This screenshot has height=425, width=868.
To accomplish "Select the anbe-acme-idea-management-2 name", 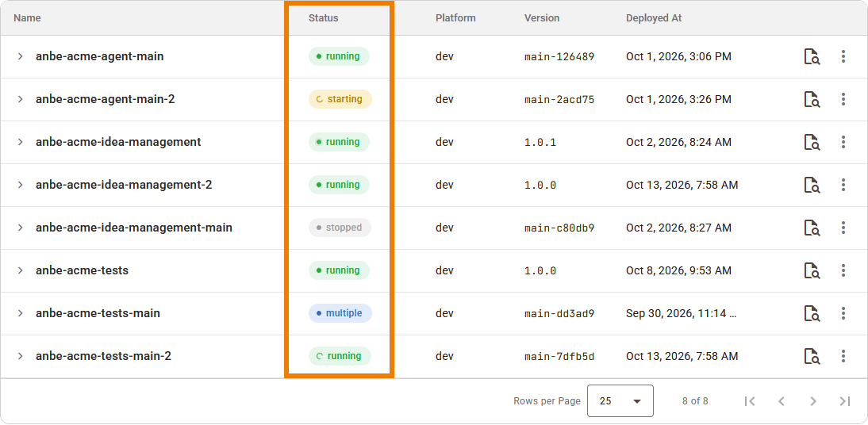I will (124, 185).
